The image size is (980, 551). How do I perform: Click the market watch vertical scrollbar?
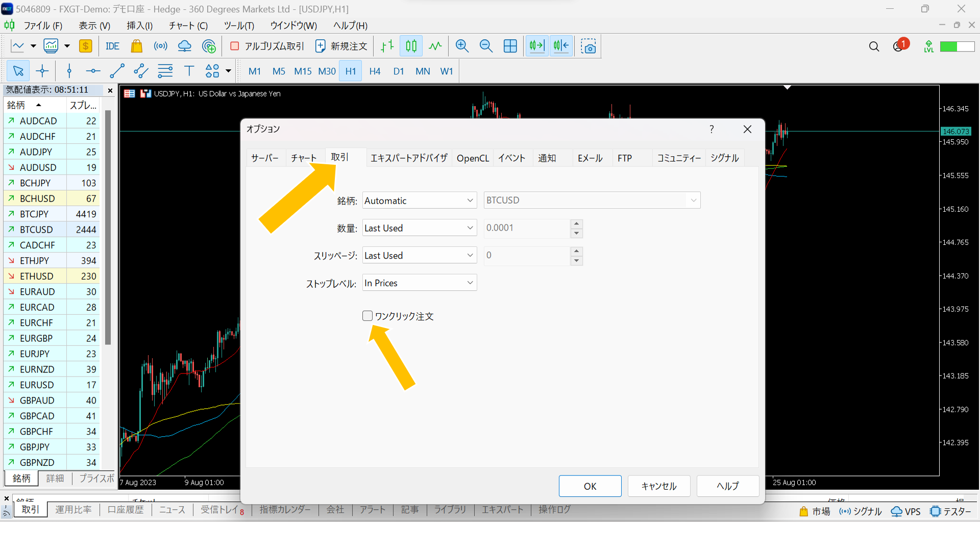point(108,227)
